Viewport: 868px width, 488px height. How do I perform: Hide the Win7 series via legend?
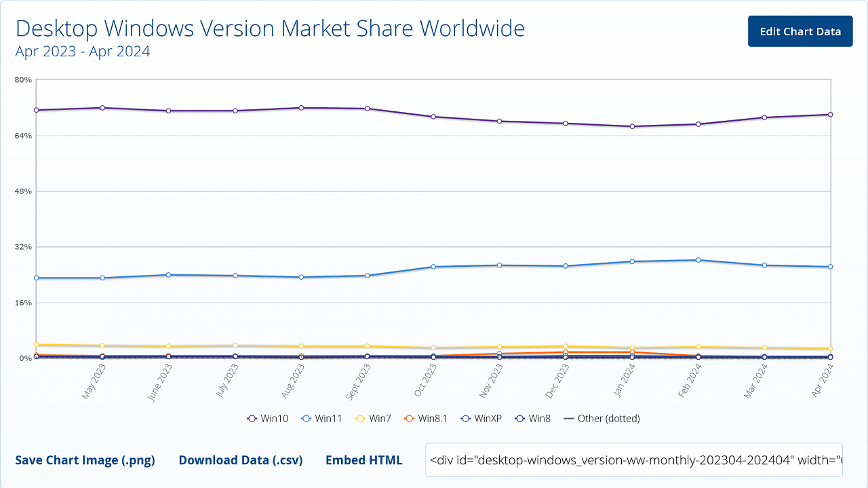point(373,418)
